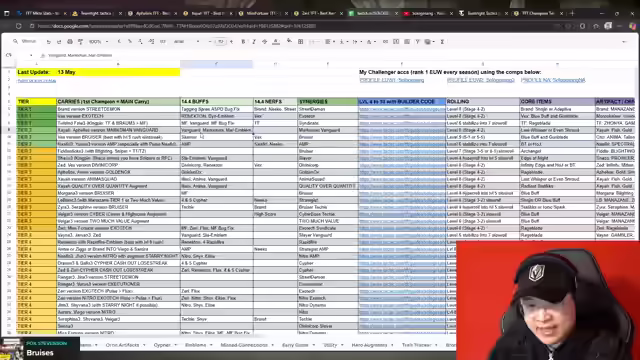This screenshot has height=360, width=640.
Task: Close the Zed TFT browser tab
Action: 342,13
